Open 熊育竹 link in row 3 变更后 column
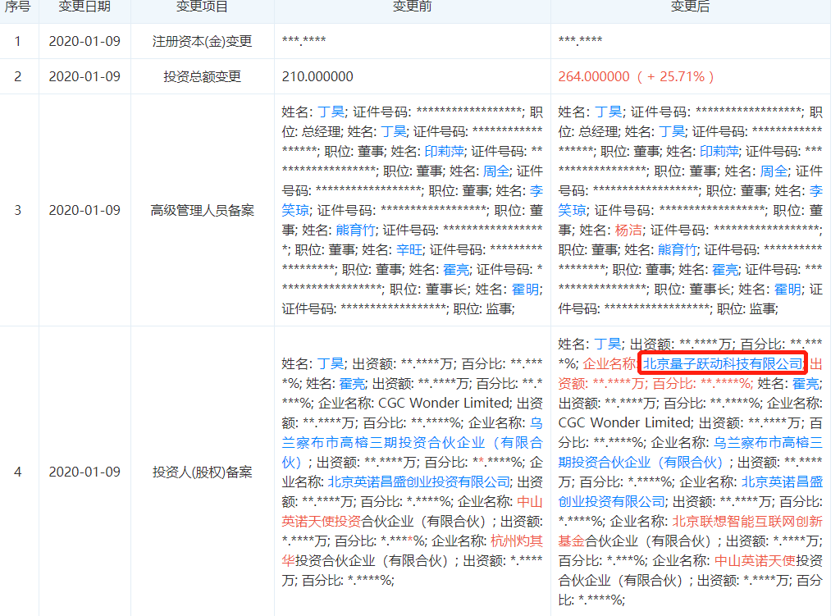840x616 pixels. [677, 249]
